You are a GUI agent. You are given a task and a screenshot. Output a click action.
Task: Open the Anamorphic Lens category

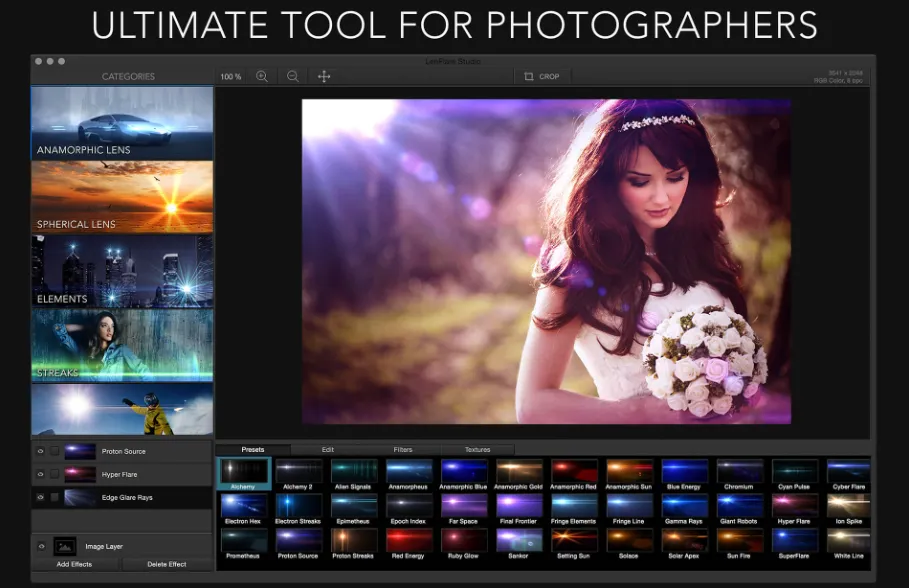122,124
